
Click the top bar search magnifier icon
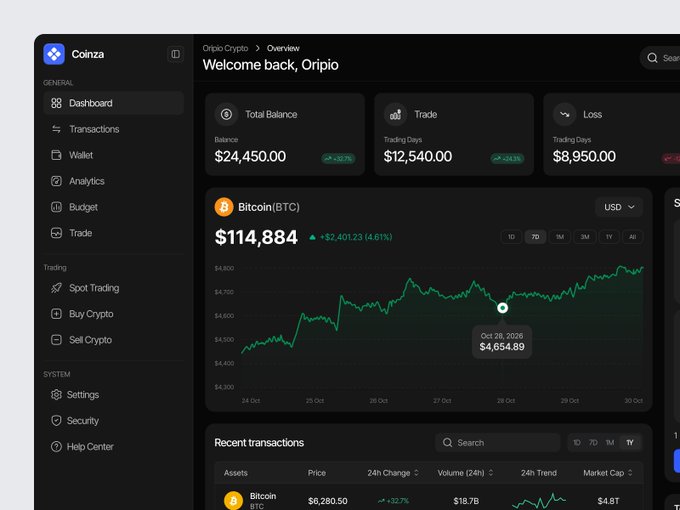pos(652,58)
